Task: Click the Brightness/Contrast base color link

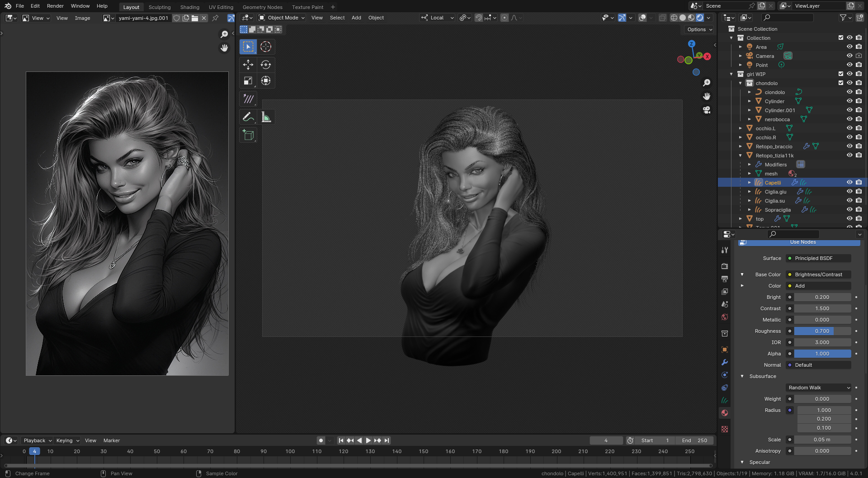Action: point(818,274)
